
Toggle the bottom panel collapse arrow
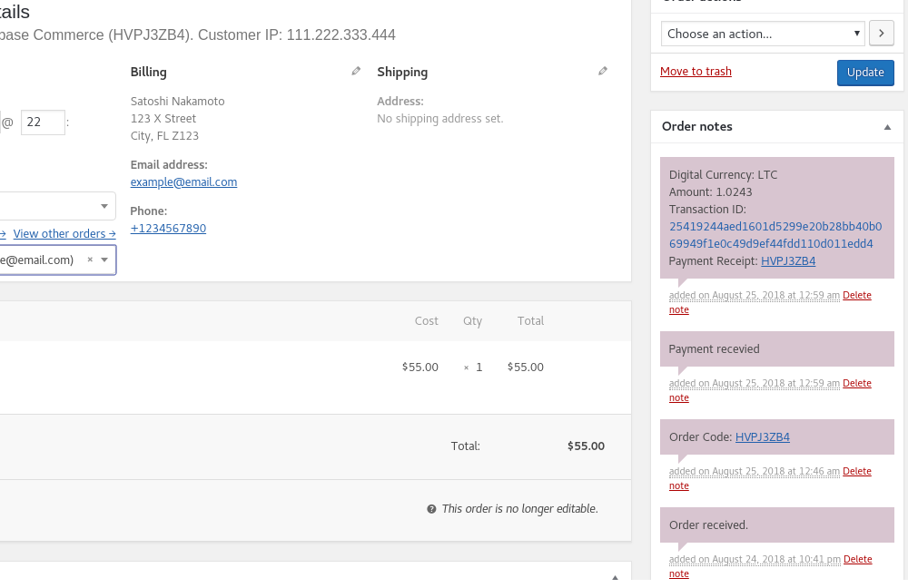(615, 577)
